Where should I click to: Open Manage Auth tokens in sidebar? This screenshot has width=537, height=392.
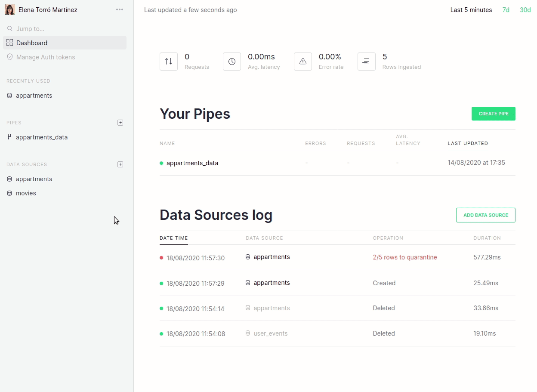click(x=45, y=57)
